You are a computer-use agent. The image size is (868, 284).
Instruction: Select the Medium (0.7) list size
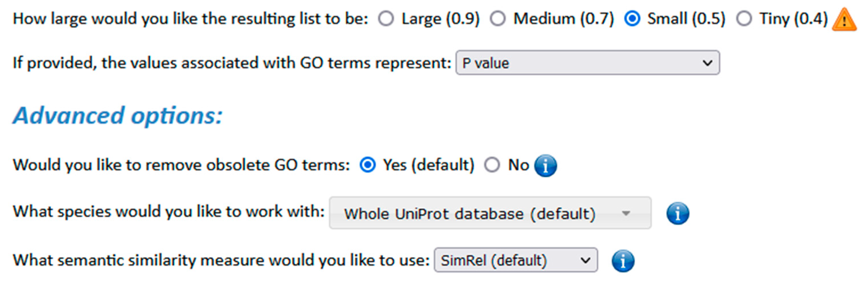(498, 19)
